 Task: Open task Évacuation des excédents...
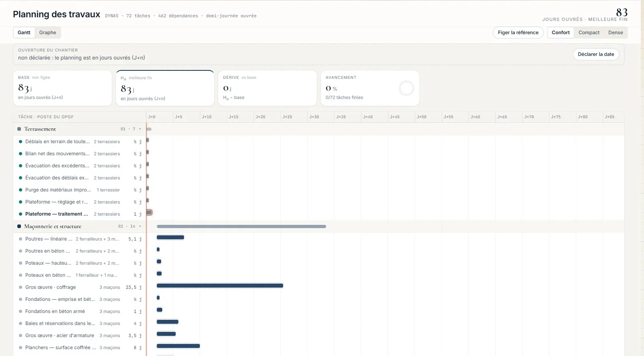point(58,166)
